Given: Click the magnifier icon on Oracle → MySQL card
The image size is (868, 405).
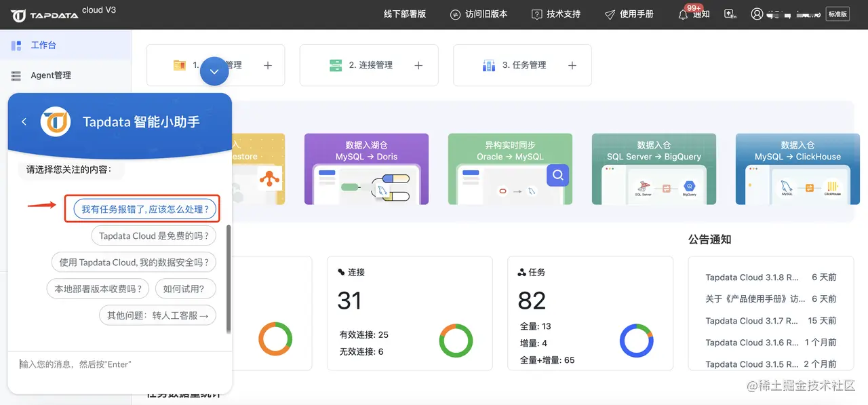Looking at the screenshot, I should click(558, 176).
